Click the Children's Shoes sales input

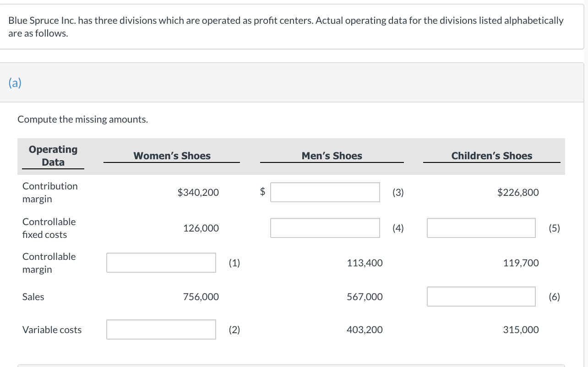[x=481, y=297]
